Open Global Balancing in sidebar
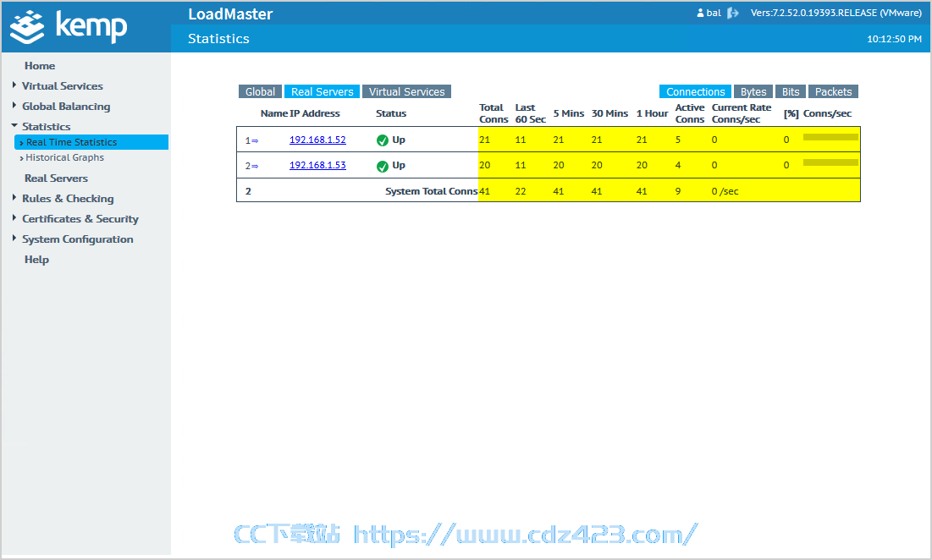Image resolution: width=932 pixels, height=560 pixels. click(66, 107)
